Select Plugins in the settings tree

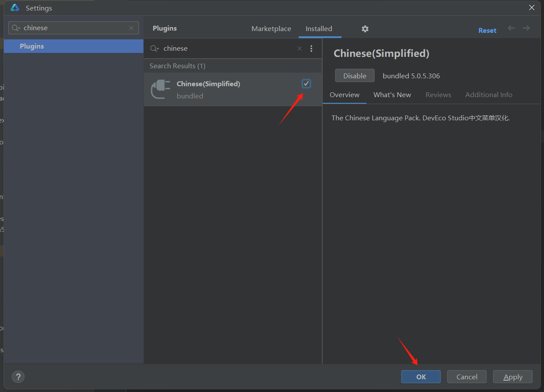[74, 46]
